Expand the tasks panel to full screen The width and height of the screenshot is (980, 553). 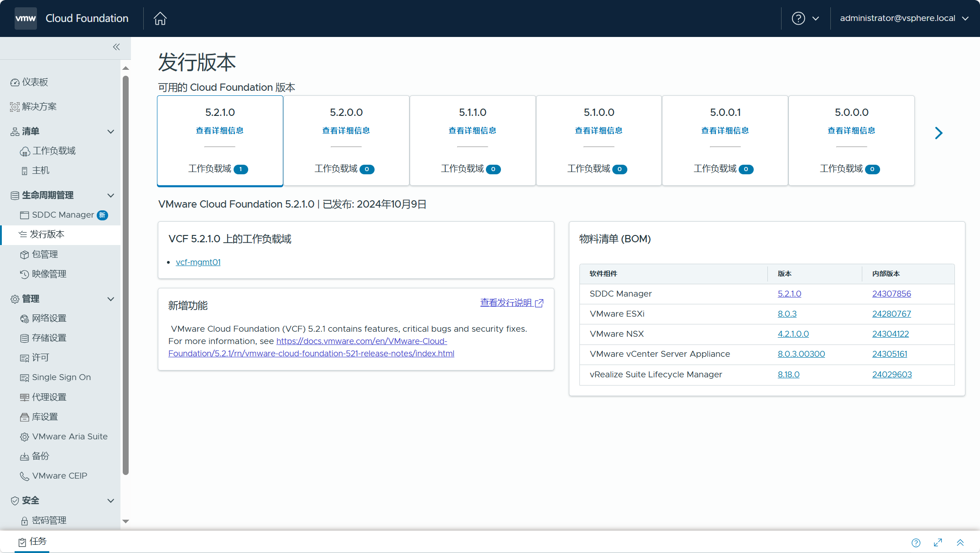click(938, 543)
